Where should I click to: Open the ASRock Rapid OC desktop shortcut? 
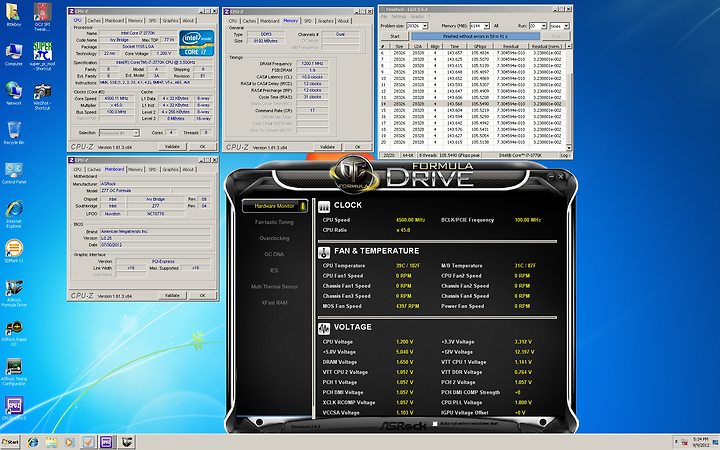(x=14, y=333)
